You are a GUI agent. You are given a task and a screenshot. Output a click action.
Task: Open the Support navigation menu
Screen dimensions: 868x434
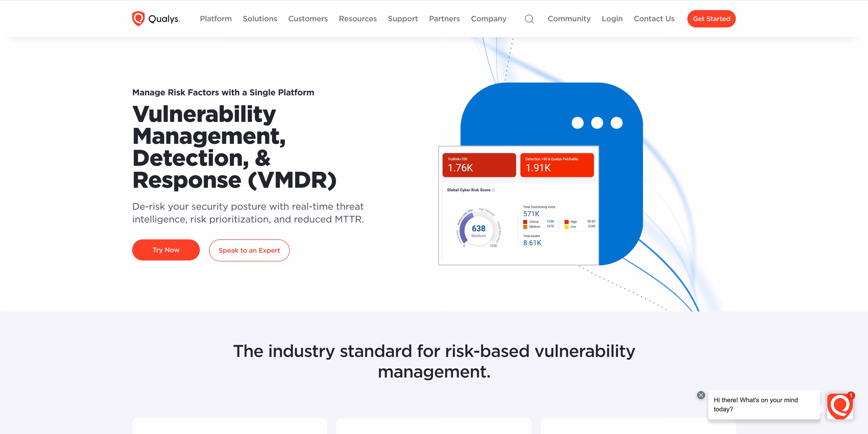click(x=403, y=19)
